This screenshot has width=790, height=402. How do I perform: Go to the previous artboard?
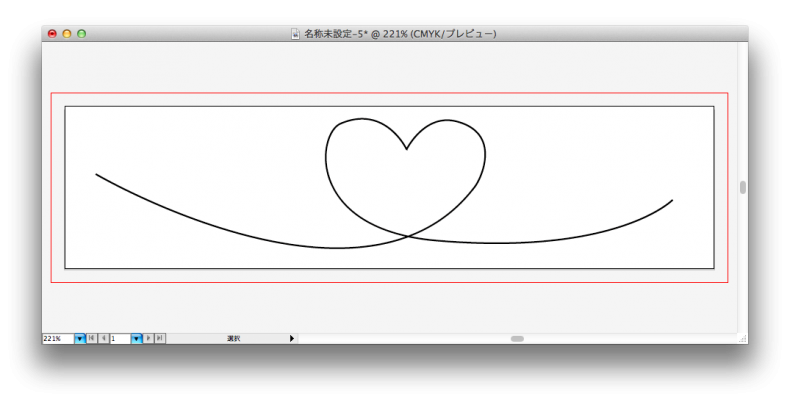click(x=103, y=339)
